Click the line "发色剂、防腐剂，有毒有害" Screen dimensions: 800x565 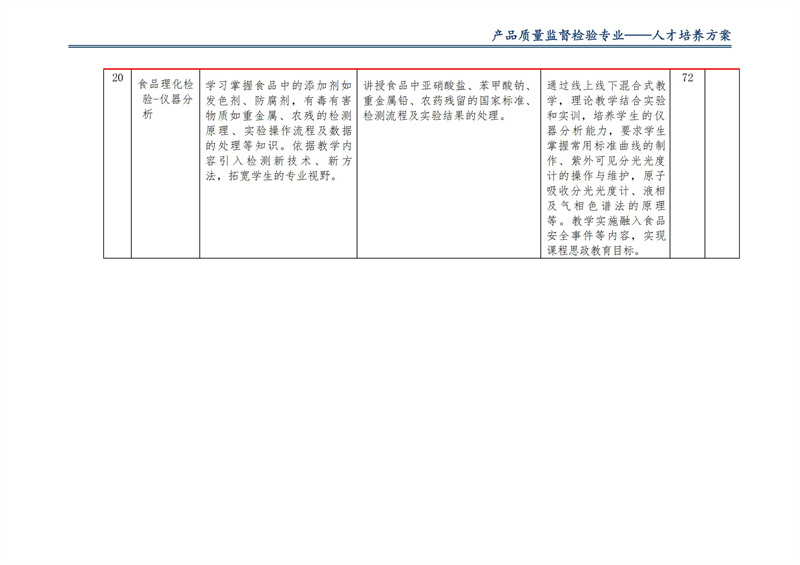coord(278,100)
